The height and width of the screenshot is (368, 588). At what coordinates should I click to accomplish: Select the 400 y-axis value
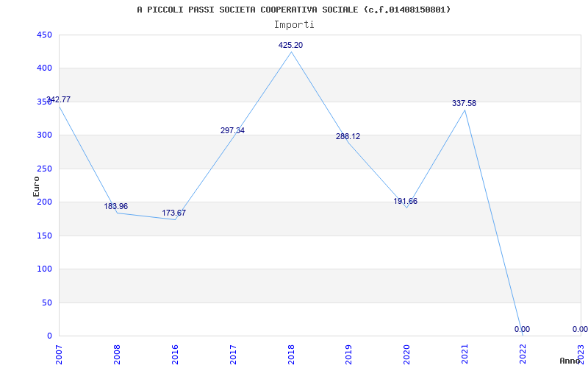point(44,68)
